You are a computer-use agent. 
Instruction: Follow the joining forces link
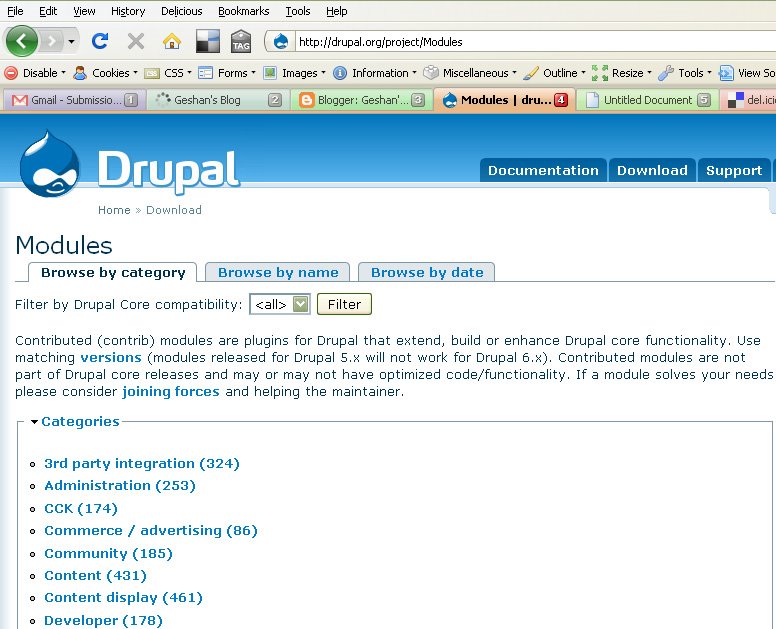[x=171, y=391]
